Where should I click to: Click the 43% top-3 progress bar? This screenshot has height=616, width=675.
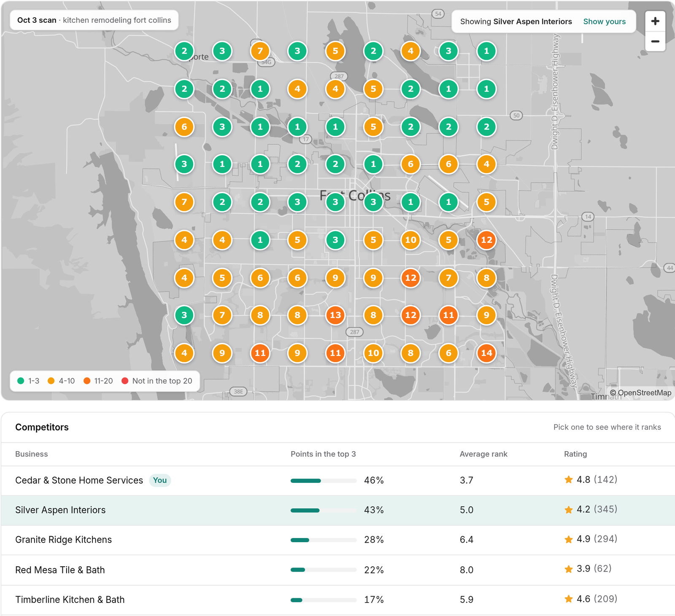pos(324,510)
